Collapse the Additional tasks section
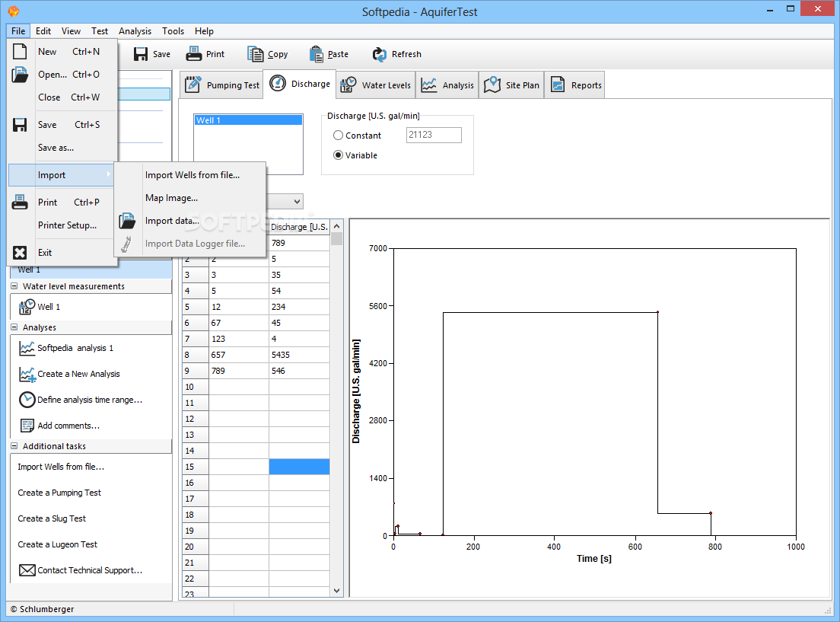 14,445
